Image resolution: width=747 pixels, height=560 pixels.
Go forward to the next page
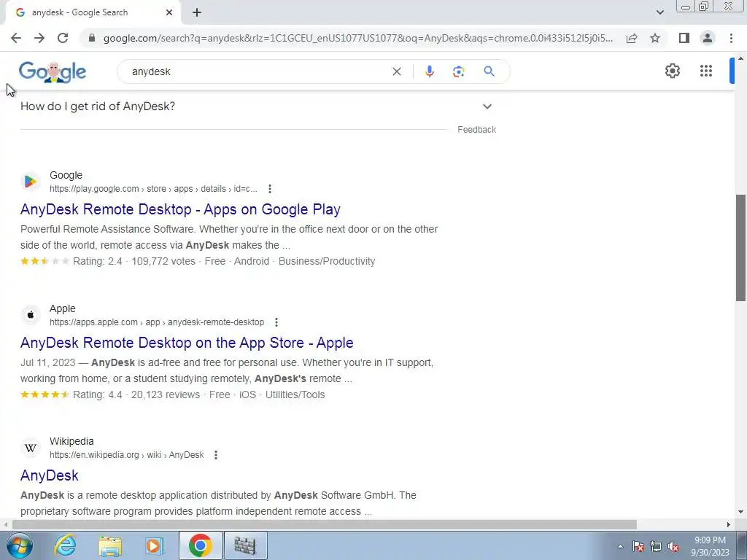pos(39,38)
